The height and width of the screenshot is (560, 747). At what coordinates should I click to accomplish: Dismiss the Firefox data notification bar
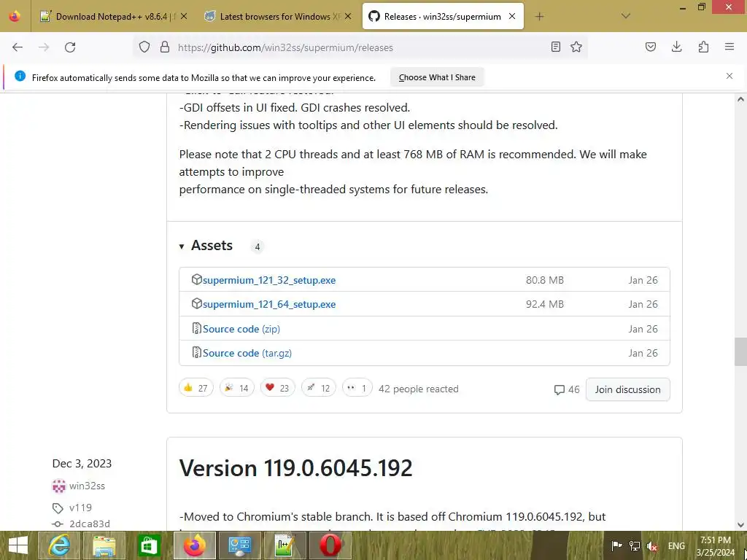[x=729, y=76]
